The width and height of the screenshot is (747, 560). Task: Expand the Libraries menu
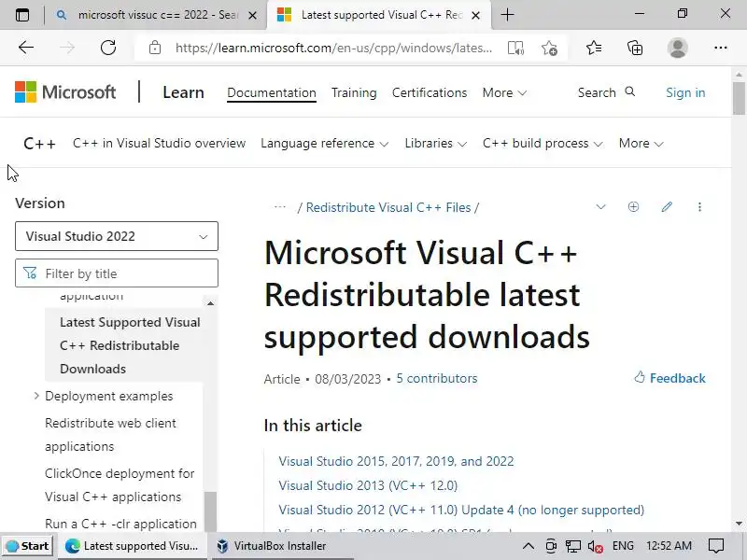pyautogui.click(x=435, y=144)
